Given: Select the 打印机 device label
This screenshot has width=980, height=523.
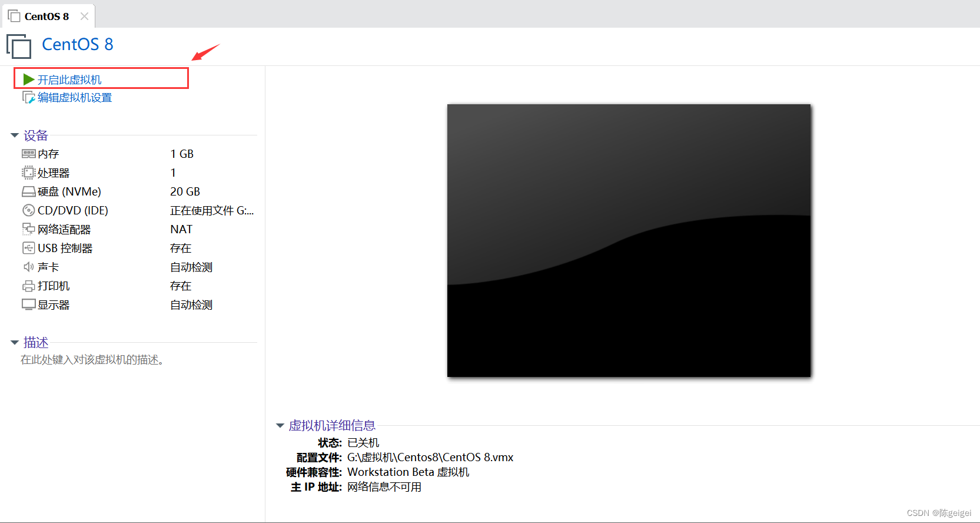Looking at the screenshot, I should point(54,286).
